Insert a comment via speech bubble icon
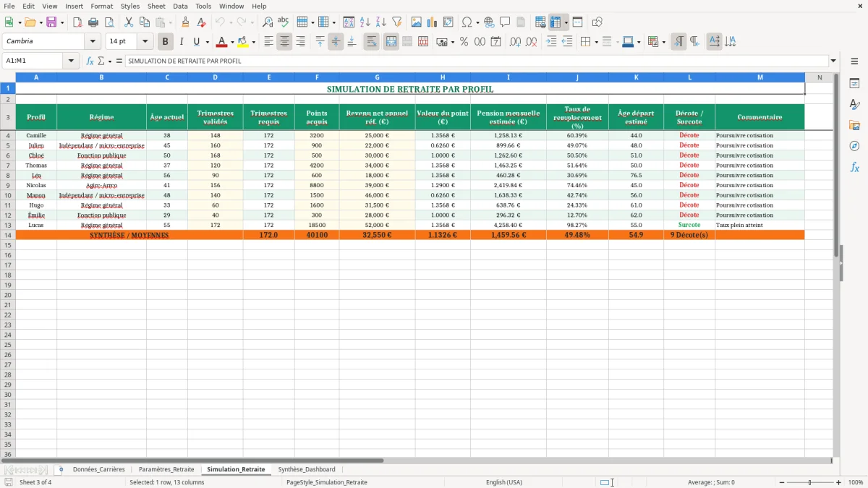Image resolution: width=868 pixels, height=488 pixels. (x=505, y=22)
